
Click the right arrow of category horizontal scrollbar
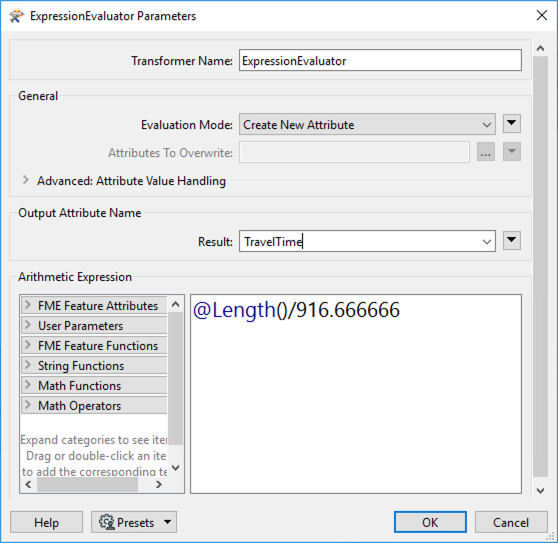tap(159, 484)
